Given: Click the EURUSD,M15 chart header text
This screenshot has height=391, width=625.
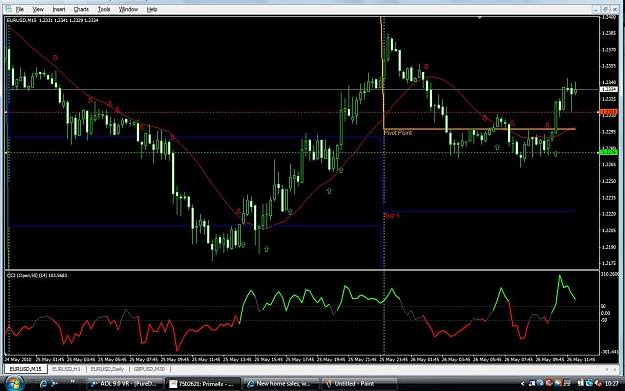Looking at the screenshot, I should point(52,20).
